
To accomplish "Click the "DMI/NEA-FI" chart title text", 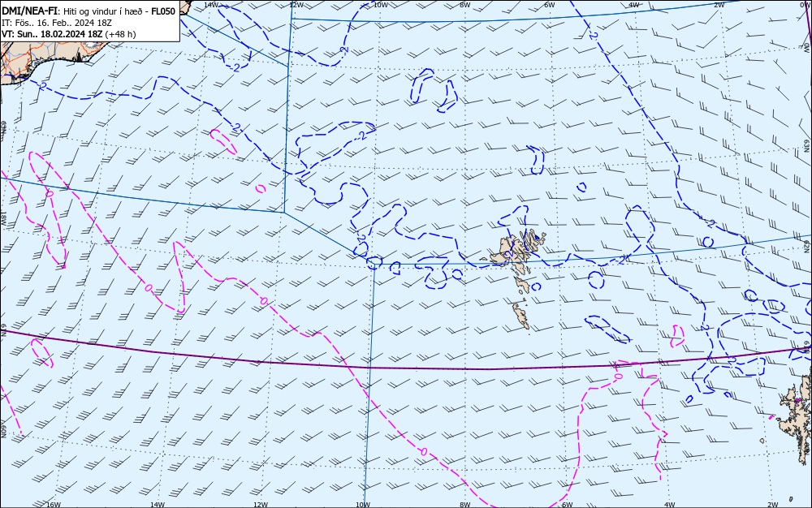I will tap(29, 11).
